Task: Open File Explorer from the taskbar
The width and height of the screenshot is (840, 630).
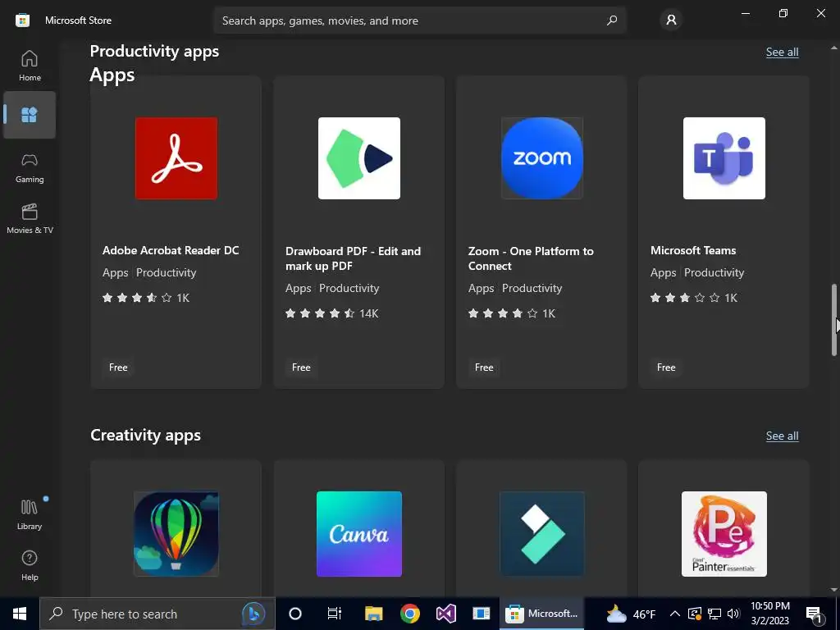Action: tap(373, 614)
